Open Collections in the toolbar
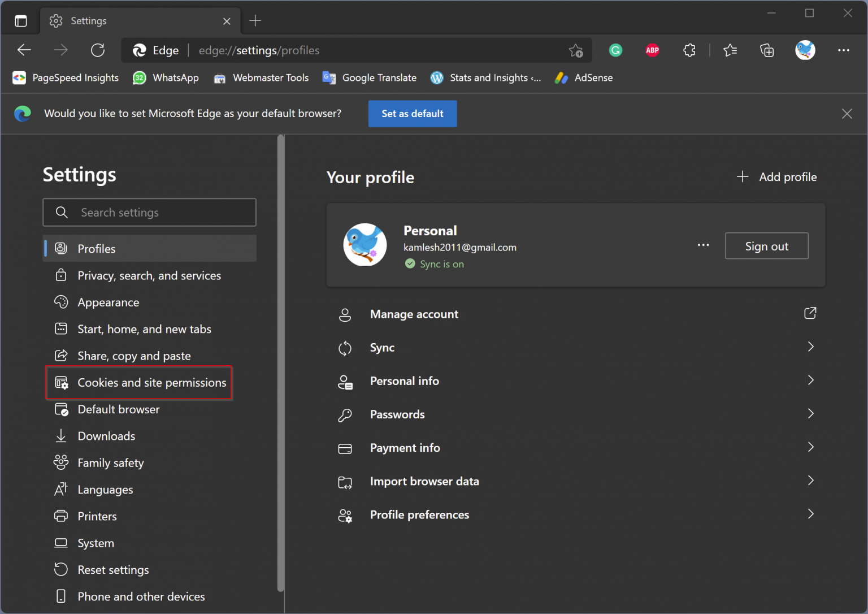Viewport: 868px width, 614px height. [767, 50]
